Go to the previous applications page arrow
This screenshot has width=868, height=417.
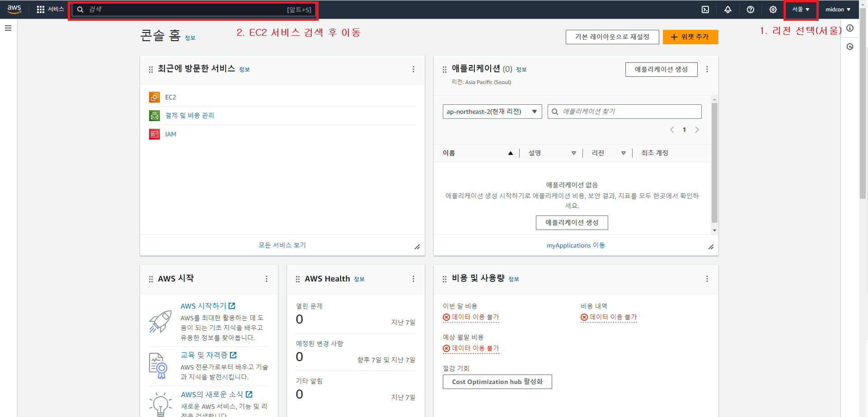point(672,130)
